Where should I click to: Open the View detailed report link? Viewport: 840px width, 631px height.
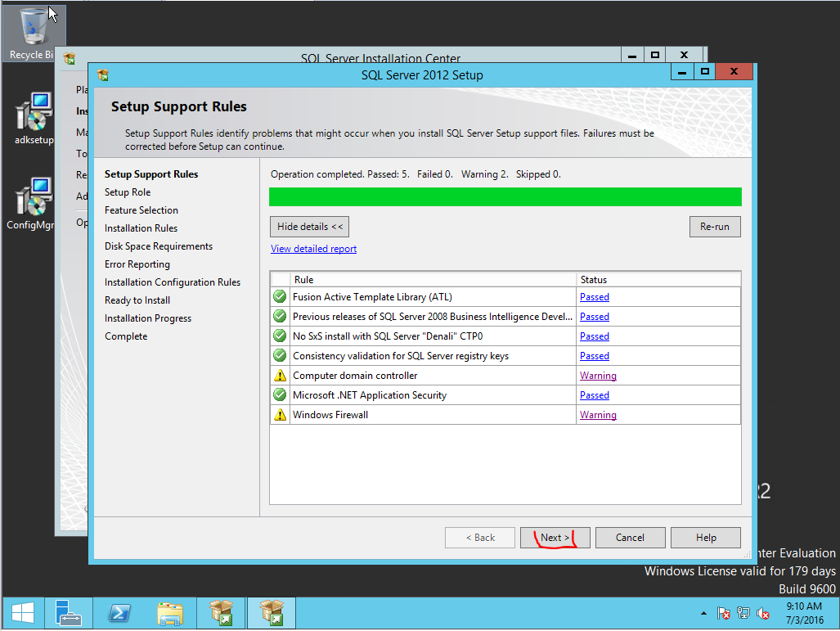[313, 249]
